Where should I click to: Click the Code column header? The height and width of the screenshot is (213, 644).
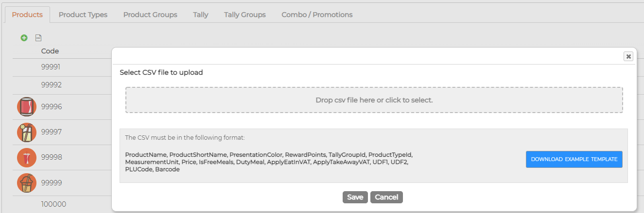[50, 51]
